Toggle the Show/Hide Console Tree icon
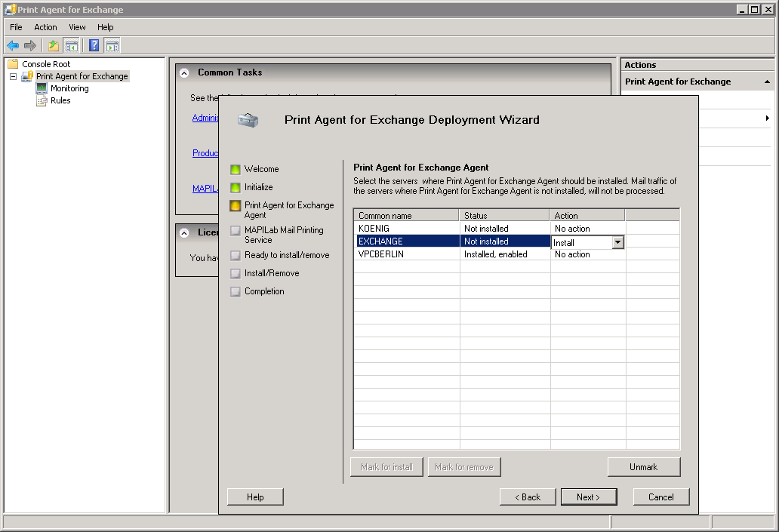 [72, 46]
